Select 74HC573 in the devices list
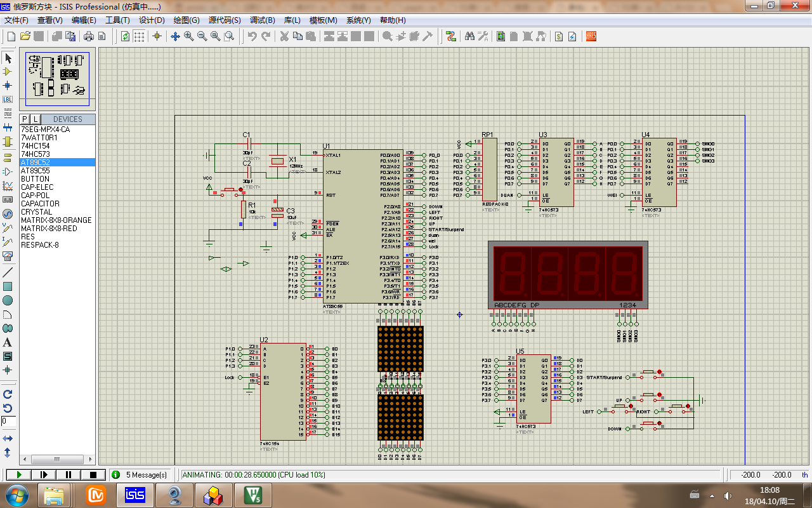 (x=36, y=154)
